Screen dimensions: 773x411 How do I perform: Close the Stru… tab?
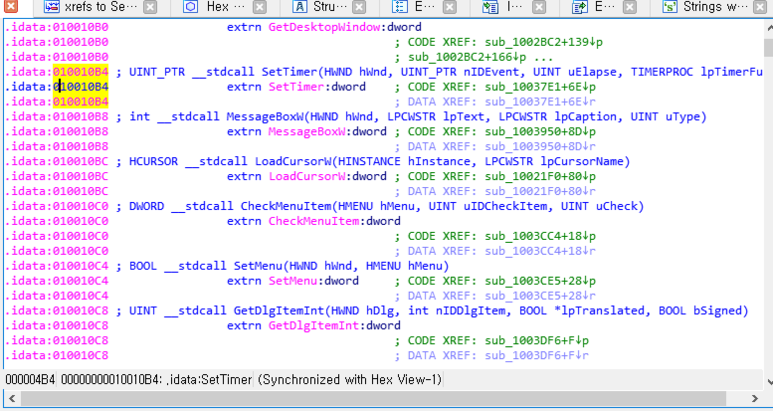[360, 7]
